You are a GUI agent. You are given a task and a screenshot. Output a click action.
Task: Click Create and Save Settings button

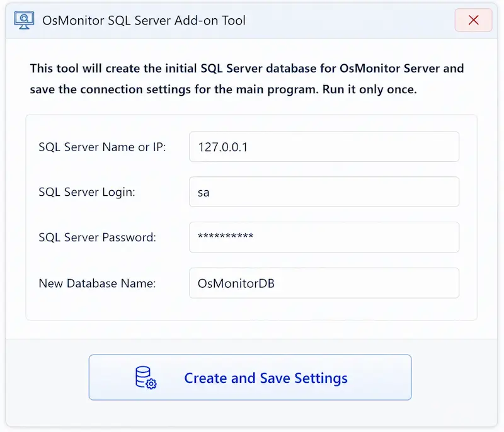[250, 377]
